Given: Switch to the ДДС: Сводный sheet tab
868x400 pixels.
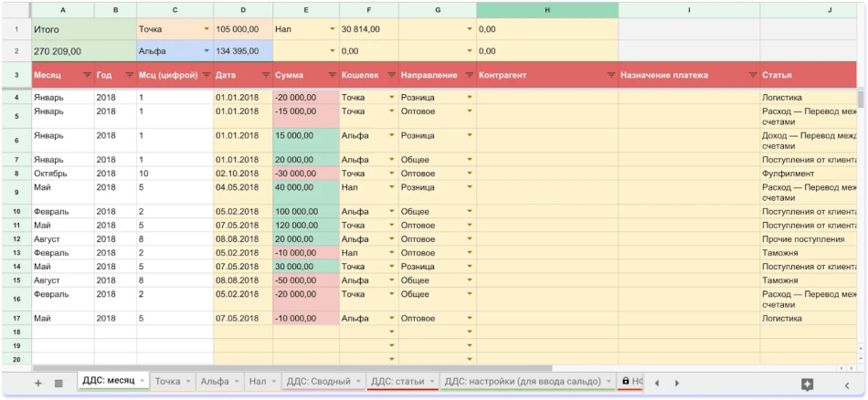Looking at the screenshot, I should point(317,381).
